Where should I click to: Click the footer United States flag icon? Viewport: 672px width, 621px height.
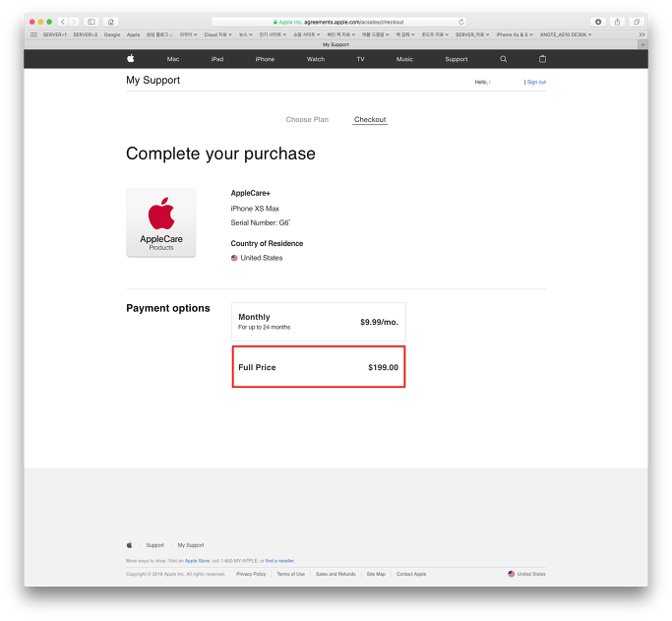click(512, 574)
